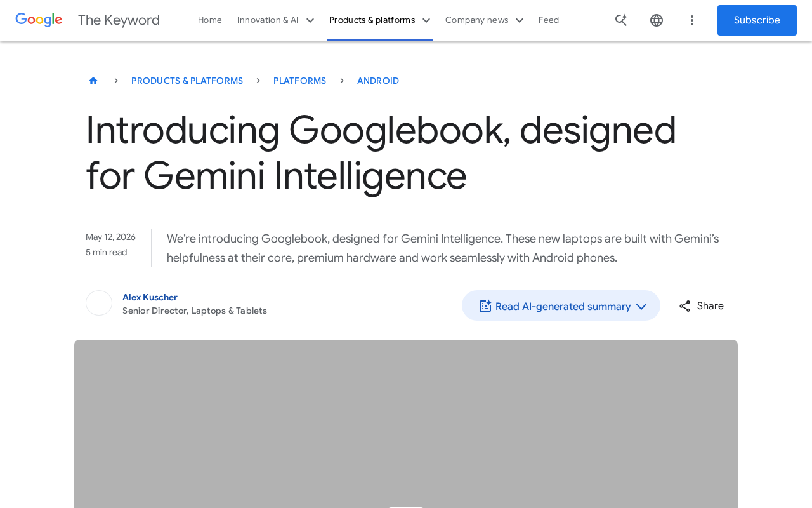Expand the Products & platforms dropdown arrow
This screenshot has height=508, width=812.
(426, 20)
